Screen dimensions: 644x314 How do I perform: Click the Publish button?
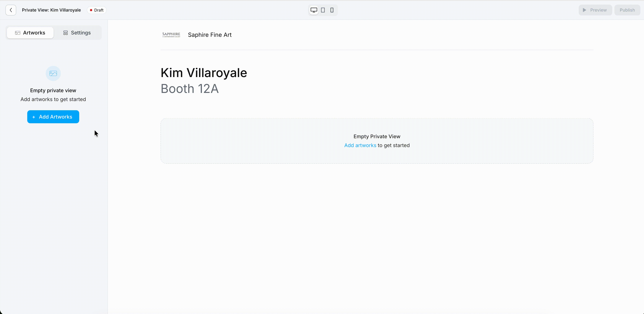coord(627,10)
